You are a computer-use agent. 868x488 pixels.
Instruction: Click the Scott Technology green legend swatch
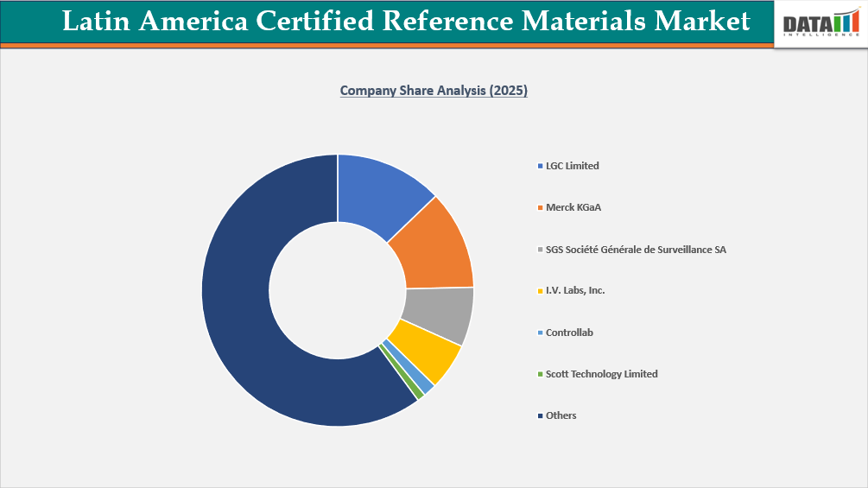point(541,374)
